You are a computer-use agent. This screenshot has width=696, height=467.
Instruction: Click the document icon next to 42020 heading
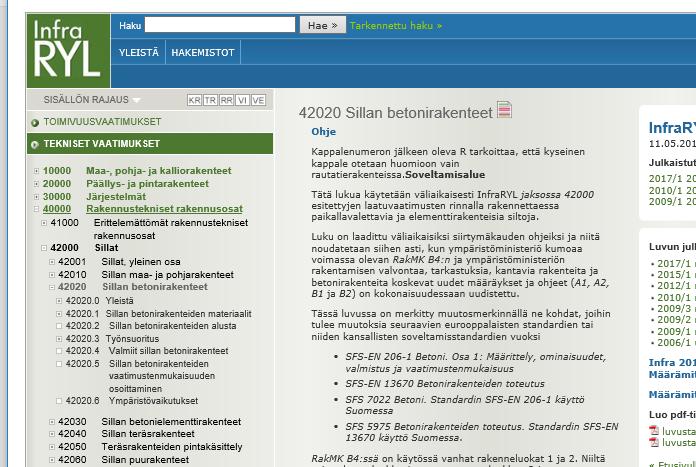coord(504,110)
